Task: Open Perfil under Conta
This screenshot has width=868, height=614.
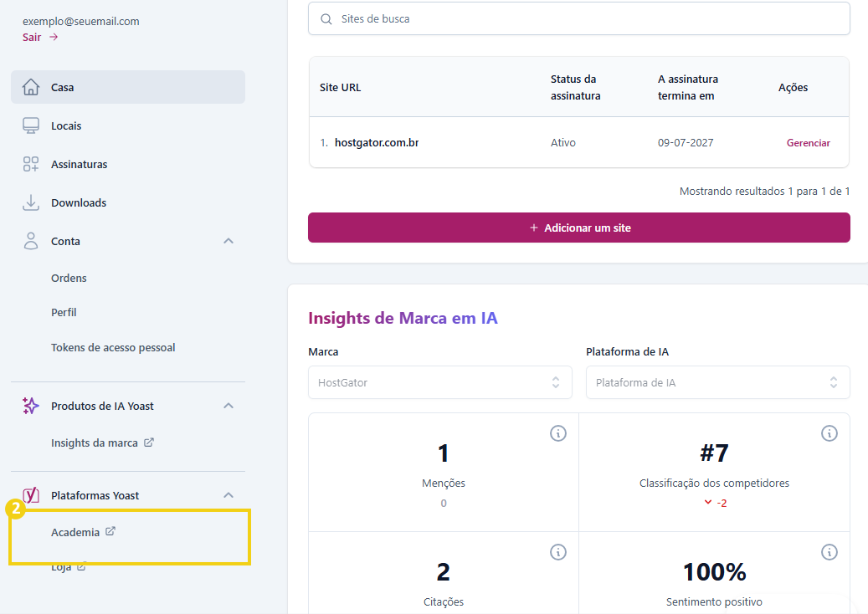Action: (x=64, y=312)
